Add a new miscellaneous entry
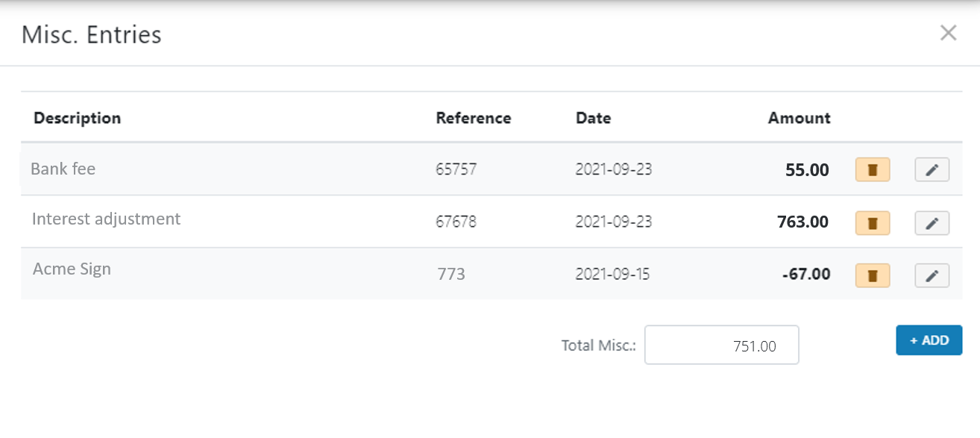Viewport: 980px width, 438px height. [x=929, y=340]
